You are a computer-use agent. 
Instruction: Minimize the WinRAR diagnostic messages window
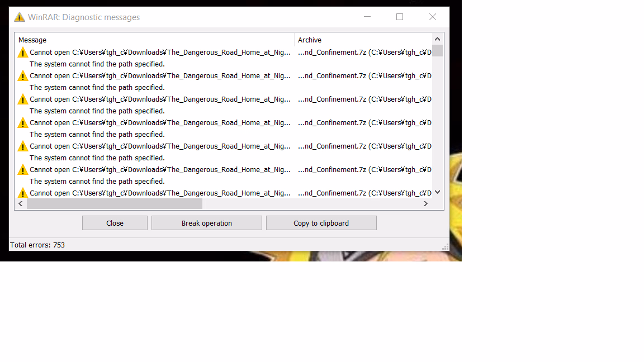point(367,17)
